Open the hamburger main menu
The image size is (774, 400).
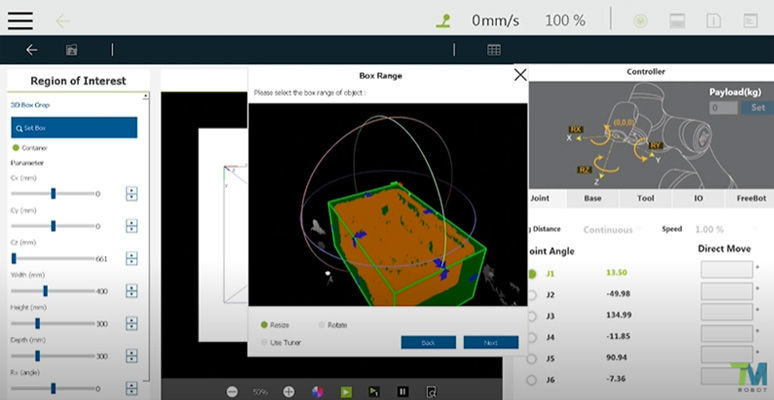pyautogui.click(x=20, y=20)
